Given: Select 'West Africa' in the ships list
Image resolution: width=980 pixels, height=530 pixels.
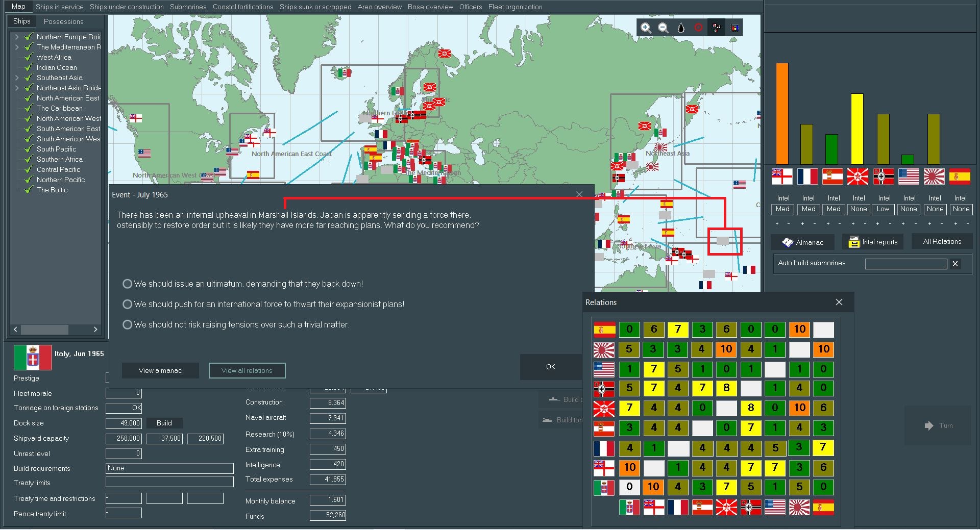Looking at the screenshot, I should (x=54, y=57).
